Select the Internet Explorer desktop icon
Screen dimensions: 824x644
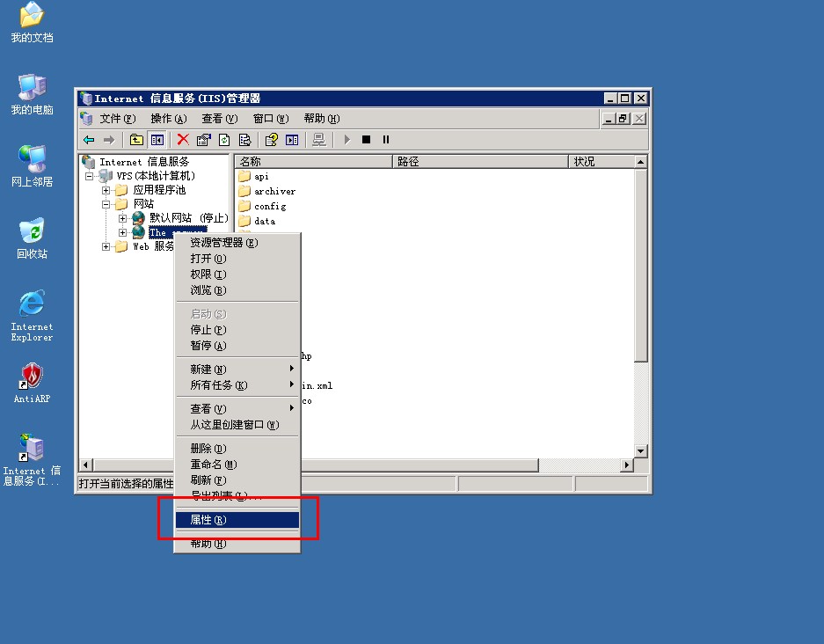pyautogui.click(x=32, y=316)
